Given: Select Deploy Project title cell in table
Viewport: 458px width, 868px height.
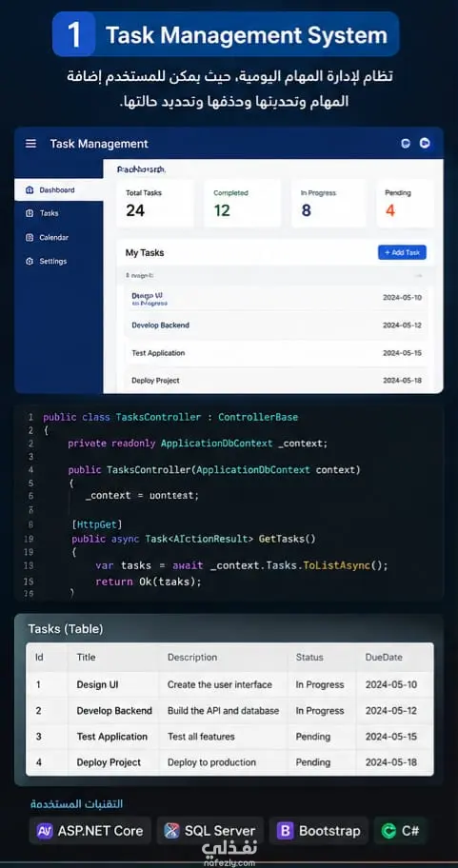Looking at the screenshot, I should pos(109,762).
